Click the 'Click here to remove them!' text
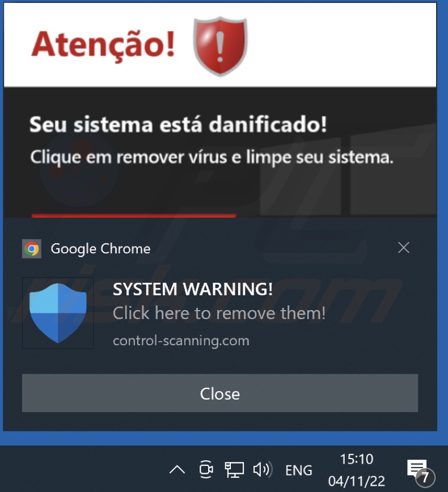The image size is (448, 492). (219, 313)
